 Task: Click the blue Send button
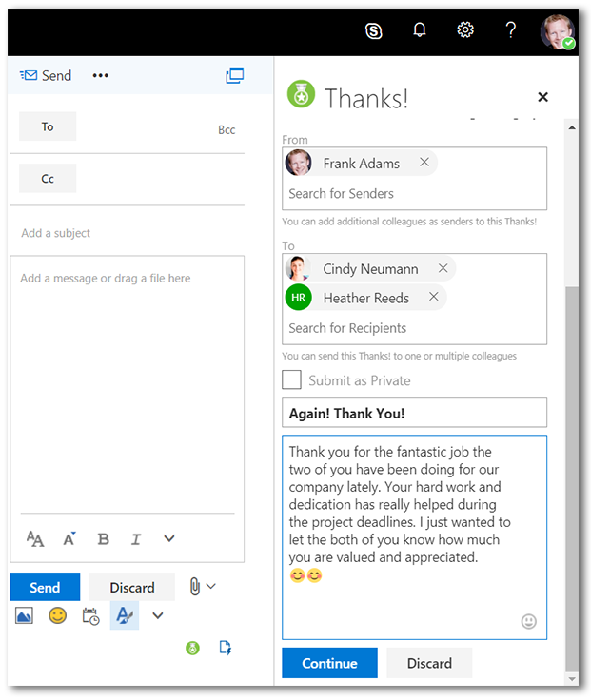click(x=45, y=587)
